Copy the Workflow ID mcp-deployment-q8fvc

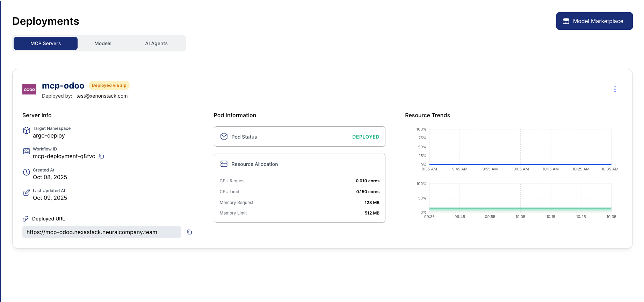101,156
